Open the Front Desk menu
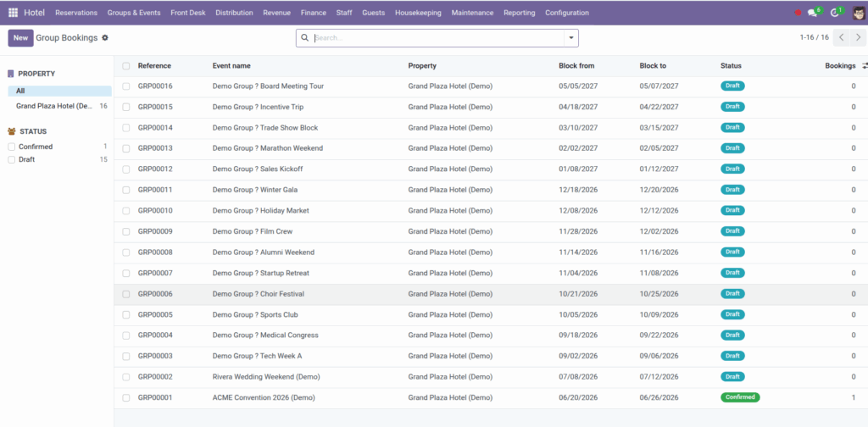Viewport: 868px width, 427px height. tap(188, 13)
